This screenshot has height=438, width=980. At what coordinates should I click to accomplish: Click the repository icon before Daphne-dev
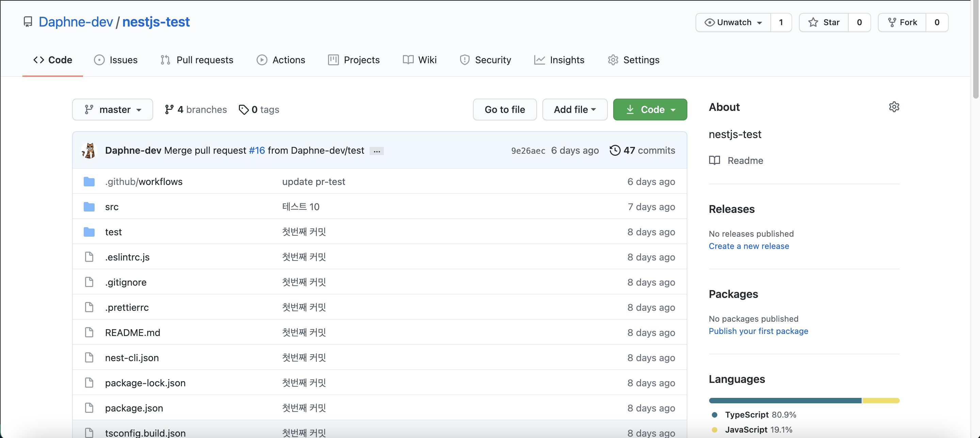(28, 22)
